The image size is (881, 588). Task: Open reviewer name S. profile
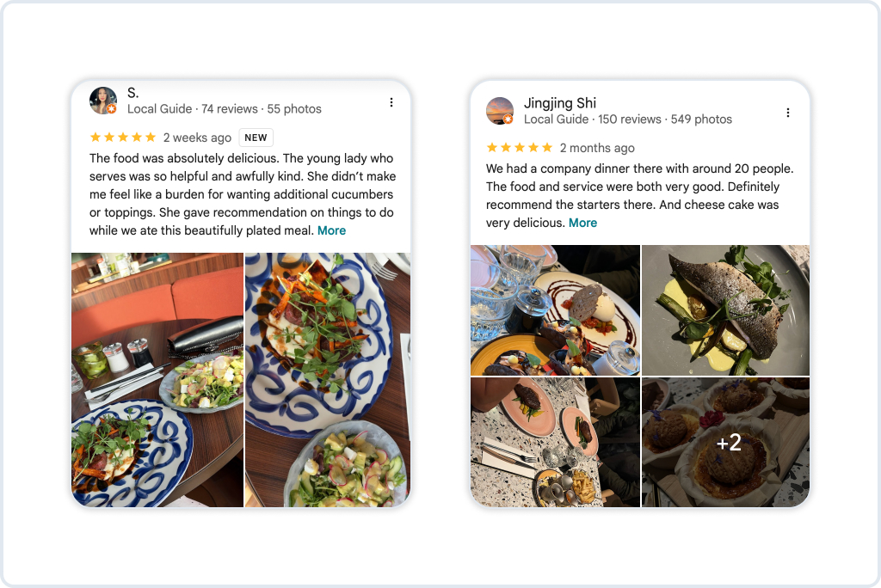[132, 93]
